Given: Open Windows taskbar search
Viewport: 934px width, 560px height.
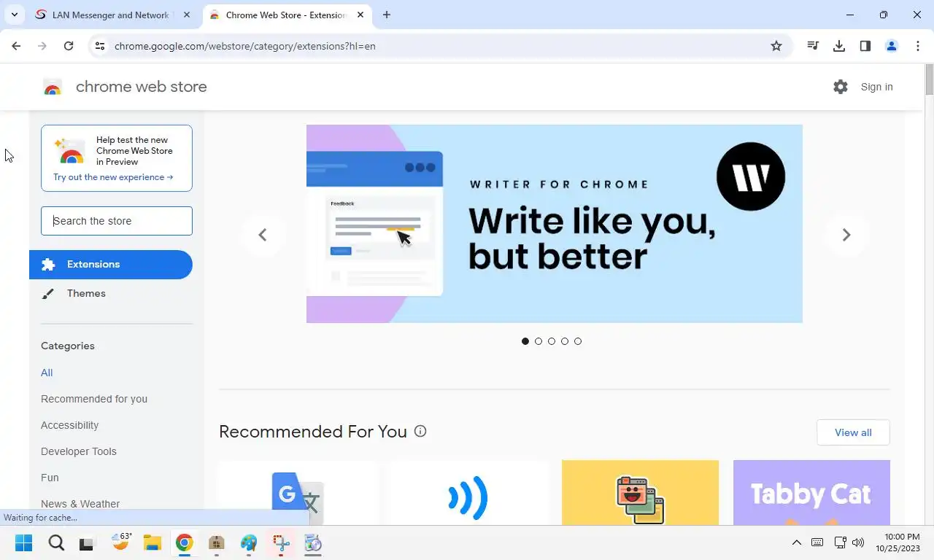Looking at the screenshot, I should tap(56, 543).
